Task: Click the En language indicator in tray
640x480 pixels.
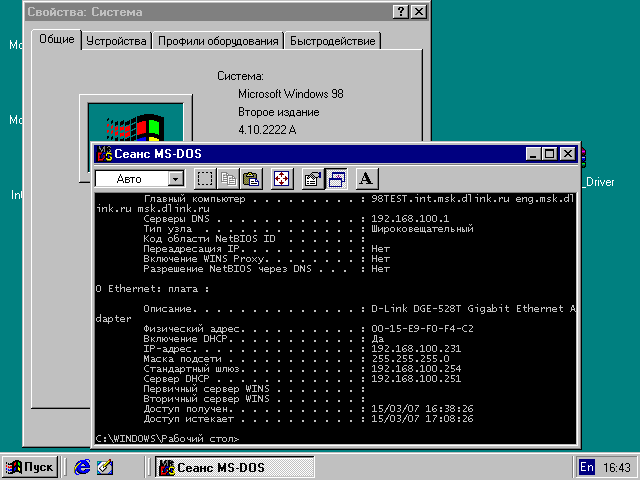Action: (587, 467)
